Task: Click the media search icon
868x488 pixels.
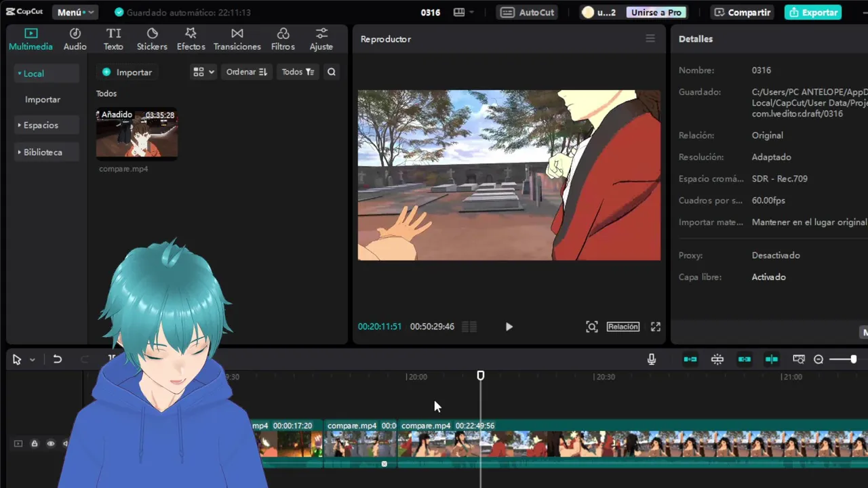Action: pyautogui.click(x=332, y=72)
